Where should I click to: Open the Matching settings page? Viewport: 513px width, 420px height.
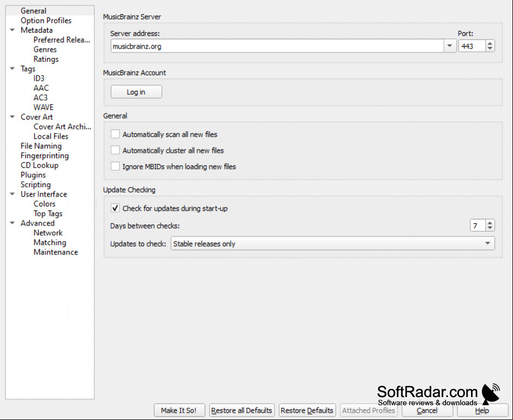[50, 242]
